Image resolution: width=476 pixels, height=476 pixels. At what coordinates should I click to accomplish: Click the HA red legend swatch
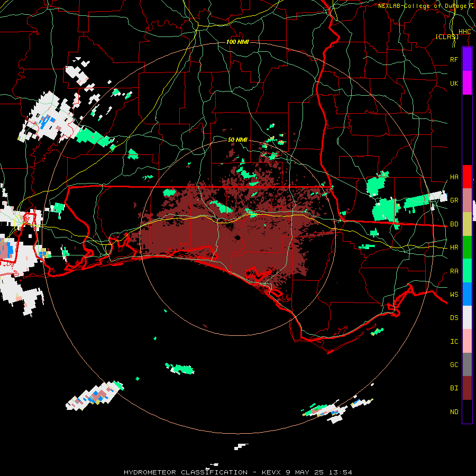point(467,177)
